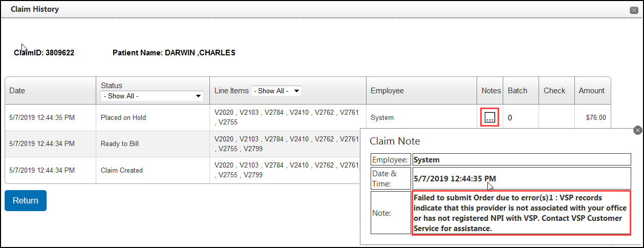Open the Line Items Show All dropdown
The width and height of the screenshot is (644, 248).
tap(276, 91)
